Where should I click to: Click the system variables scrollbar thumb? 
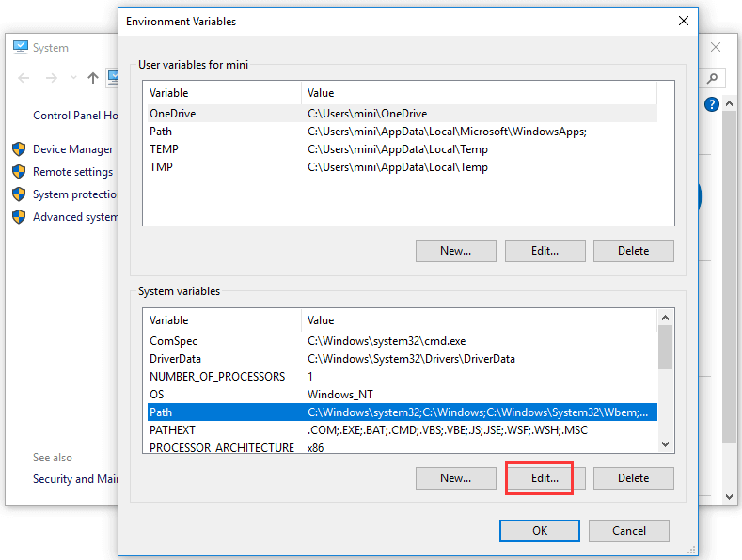coord(665,347)
